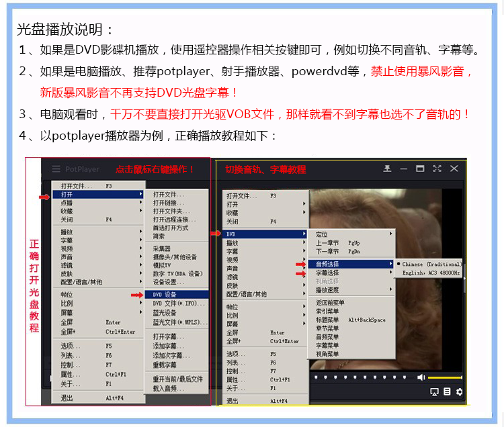504x427 pixels.
Task: Click 载入音频... entry
Action: click(x=177, y=389)
